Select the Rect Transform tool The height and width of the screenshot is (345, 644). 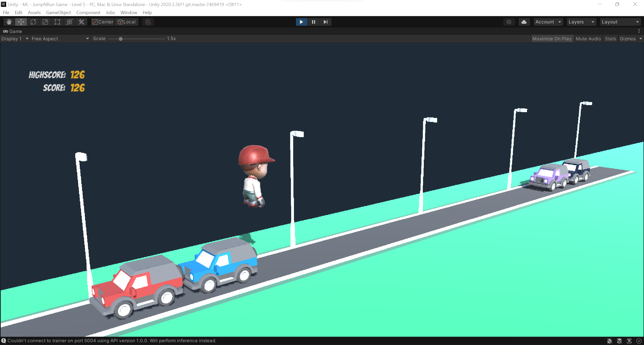click(x=57, y=22)
